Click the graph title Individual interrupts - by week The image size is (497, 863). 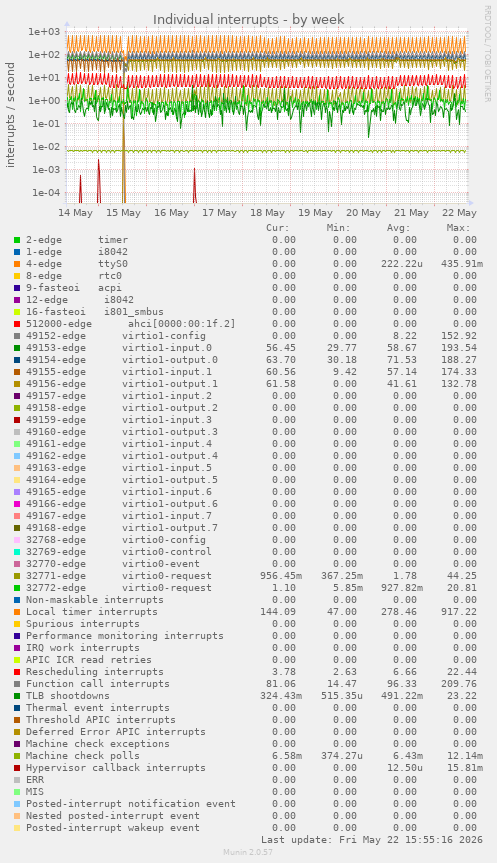tap(249, 20)
